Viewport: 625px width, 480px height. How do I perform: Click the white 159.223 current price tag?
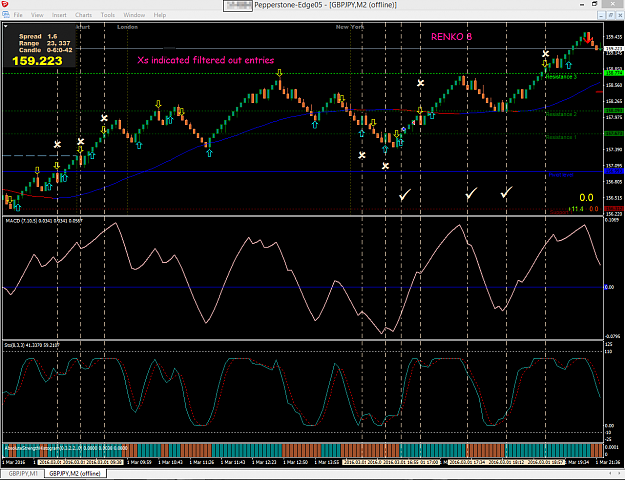pos(614,49)
